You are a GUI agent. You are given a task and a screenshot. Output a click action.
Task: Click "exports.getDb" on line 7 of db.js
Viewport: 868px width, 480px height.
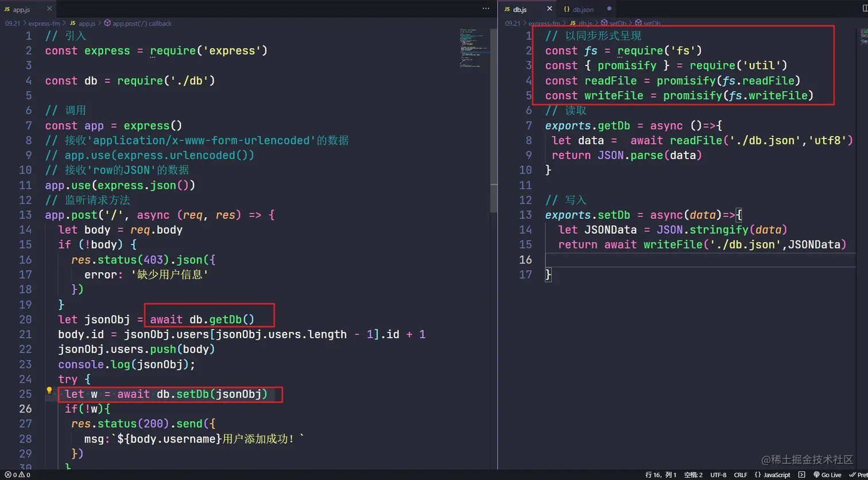(587, 126)
